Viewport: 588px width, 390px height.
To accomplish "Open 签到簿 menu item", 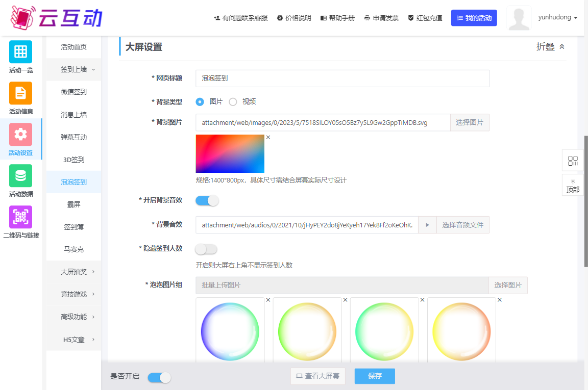I will (74, 227).
